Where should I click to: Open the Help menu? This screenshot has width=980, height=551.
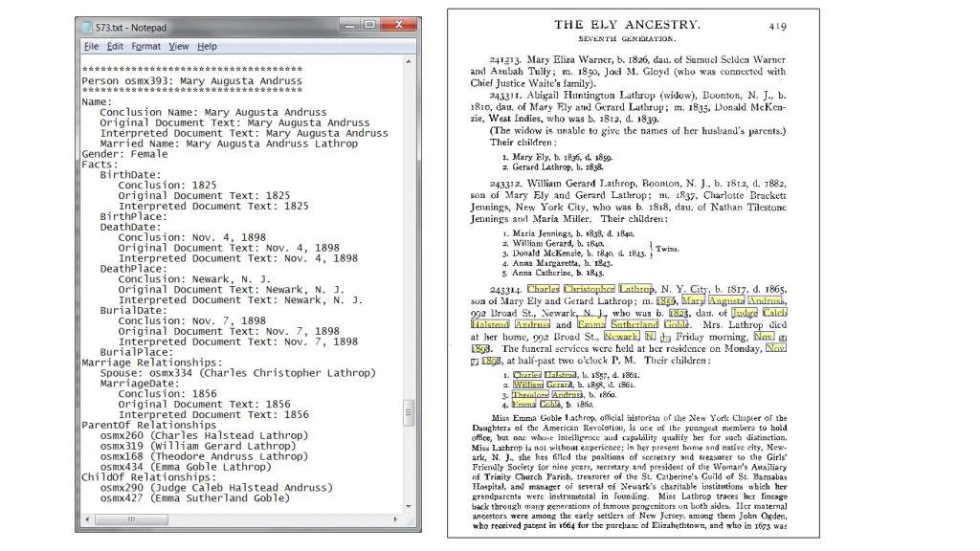point(207,46)
